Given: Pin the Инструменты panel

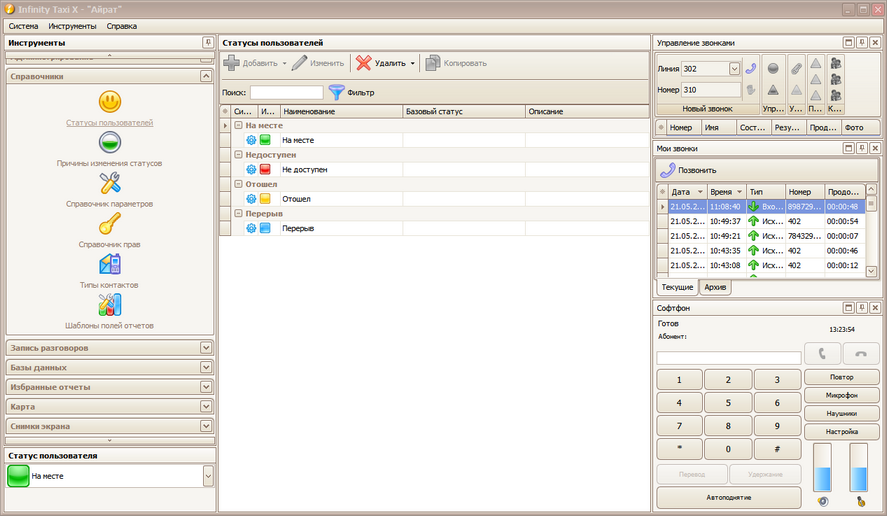Looking at the screenshot, I should coord(208,42).
